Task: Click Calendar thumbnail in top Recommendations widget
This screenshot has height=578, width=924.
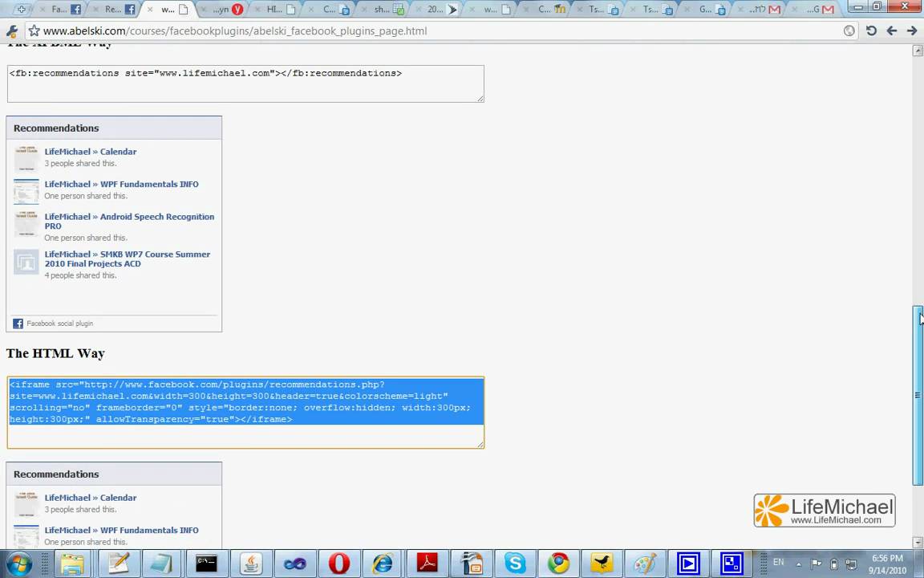Action: pos(26,159)
